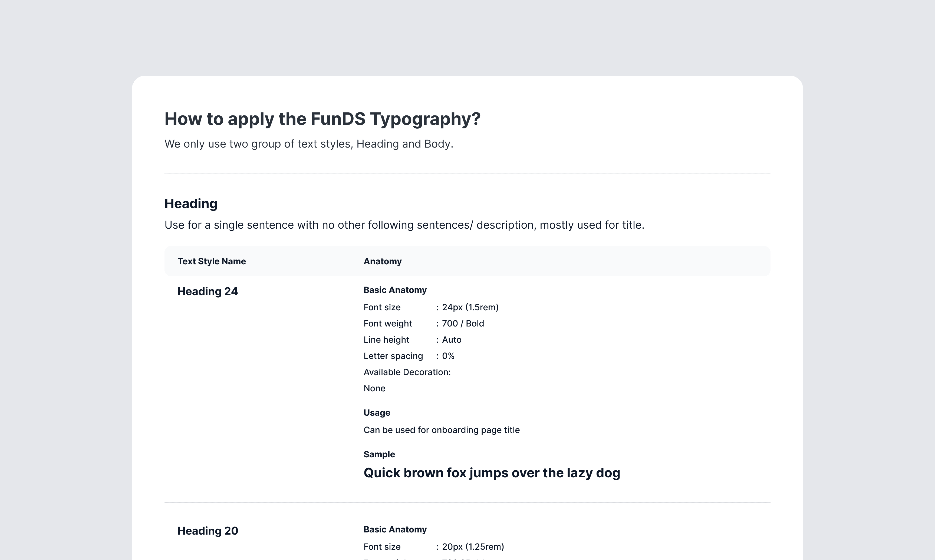Click the Line height 'Auto' value

pos(451,340)
